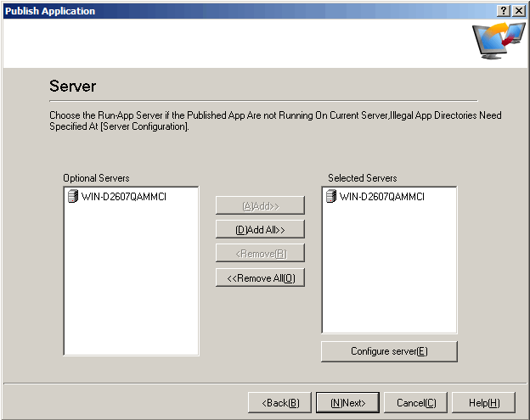This screenshot has width=530, height=420.
Task: Click empty space in Optional Servers list
Action: pos(131,288)
